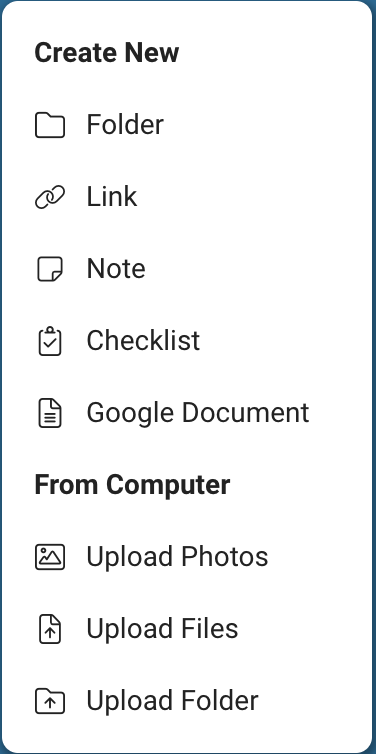Pick the Upload Folder text label
Screen dimensions: 376x754
point(173,701)
